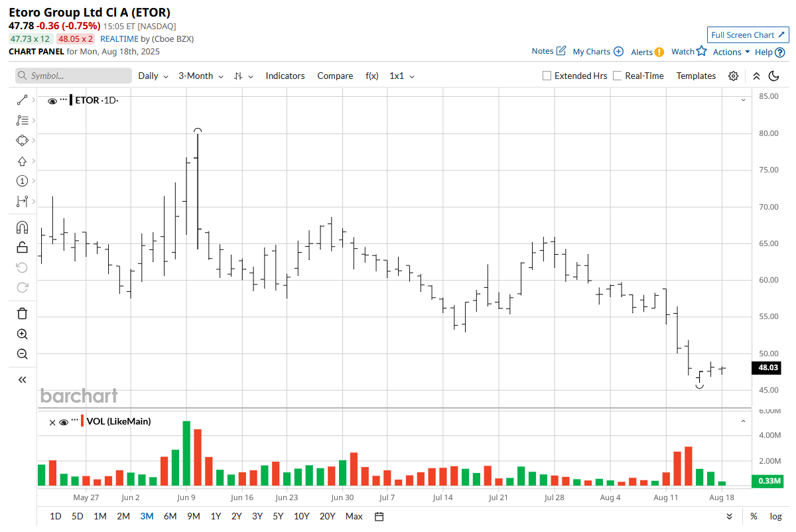796x532 pixels.
Task: Toggle the padlock to lock drawings
Action: [22, 247]
